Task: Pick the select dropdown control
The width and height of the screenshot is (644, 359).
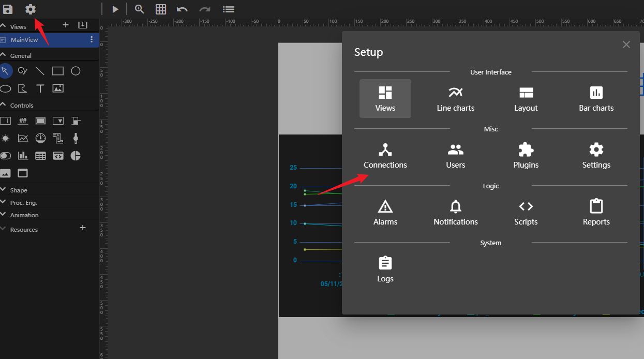Action: [x=58, y=121]
